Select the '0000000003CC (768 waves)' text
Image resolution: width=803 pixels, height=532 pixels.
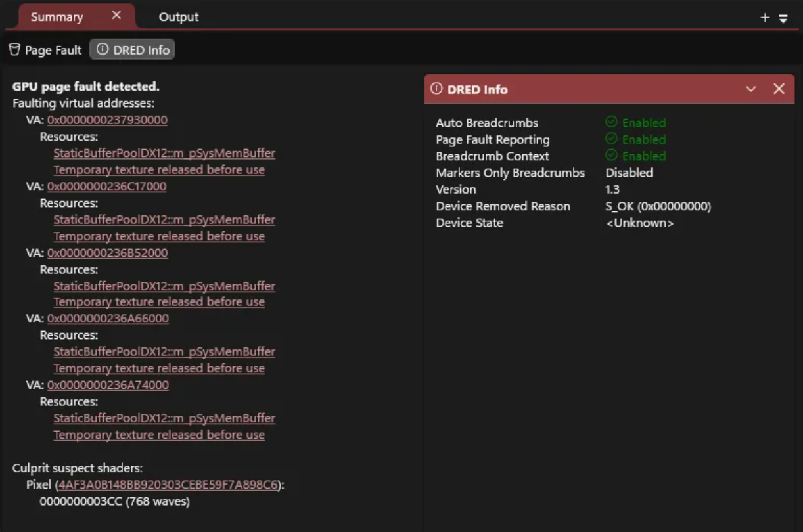[x=115, y=502]
